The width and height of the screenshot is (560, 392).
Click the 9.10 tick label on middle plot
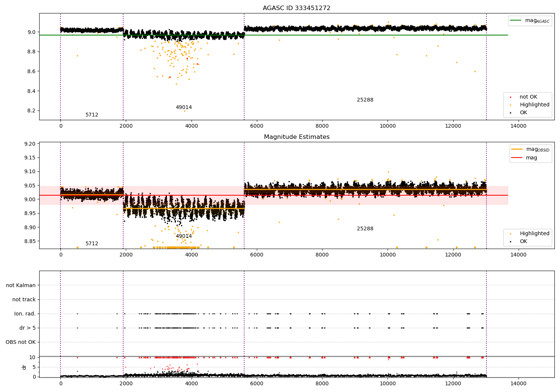pos(30,172)
